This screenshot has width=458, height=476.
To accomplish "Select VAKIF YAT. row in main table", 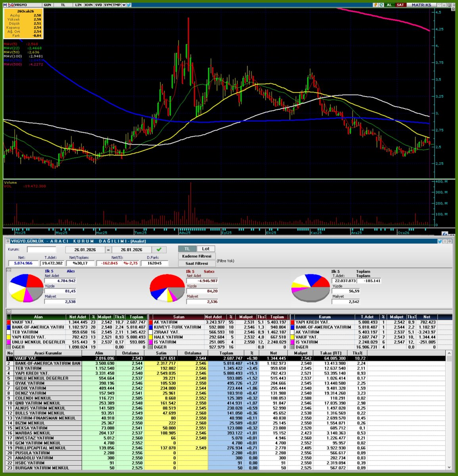I will point(226,358).
